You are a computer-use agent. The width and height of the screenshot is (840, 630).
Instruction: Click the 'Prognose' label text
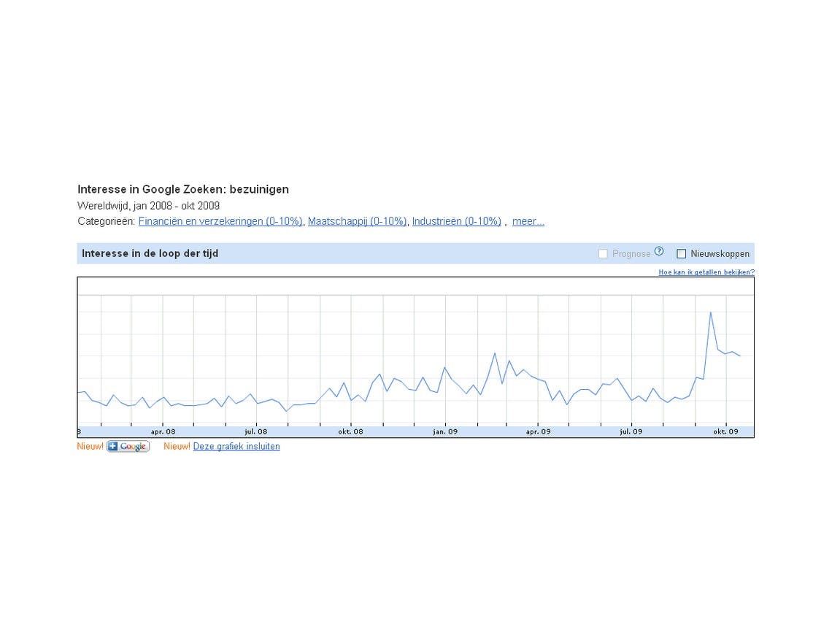(x=631, y=254)
